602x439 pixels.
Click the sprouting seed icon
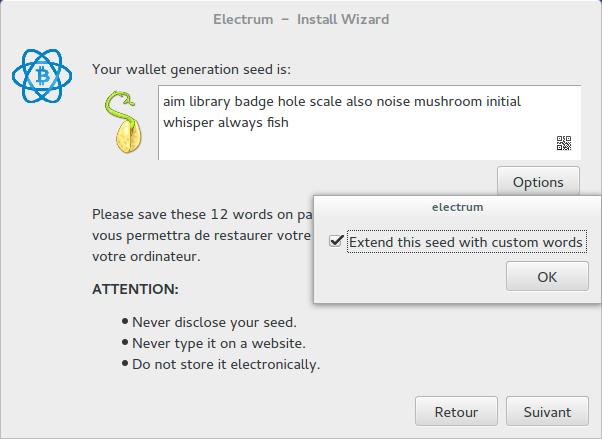click(124, 122)
